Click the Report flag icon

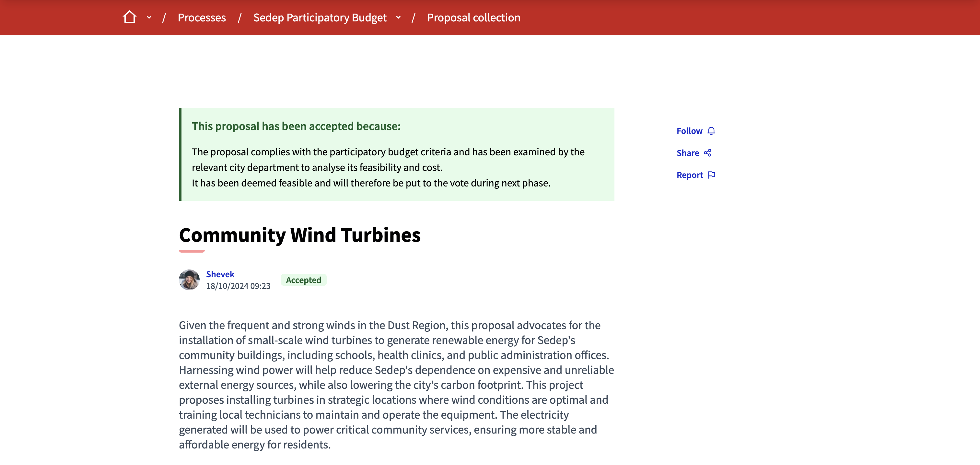point(711,175)
